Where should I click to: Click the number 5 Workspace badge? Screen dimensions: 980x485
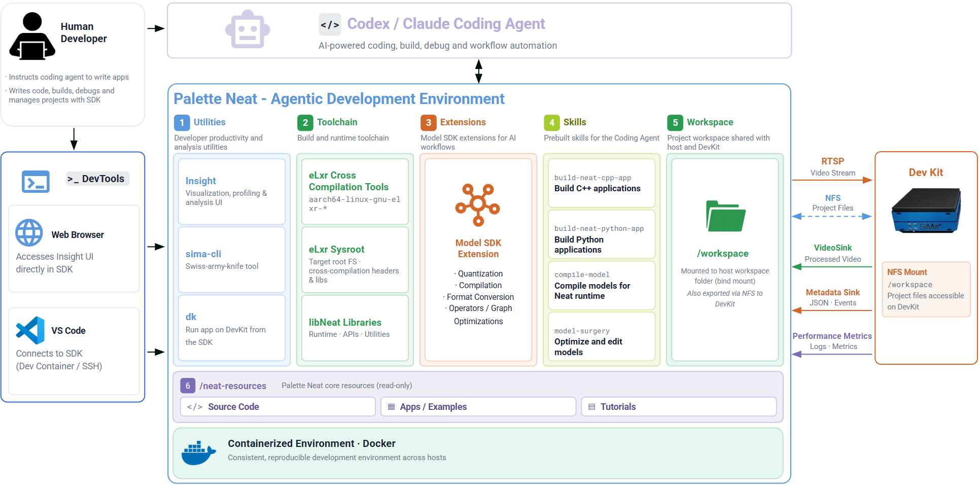[675, 123]
